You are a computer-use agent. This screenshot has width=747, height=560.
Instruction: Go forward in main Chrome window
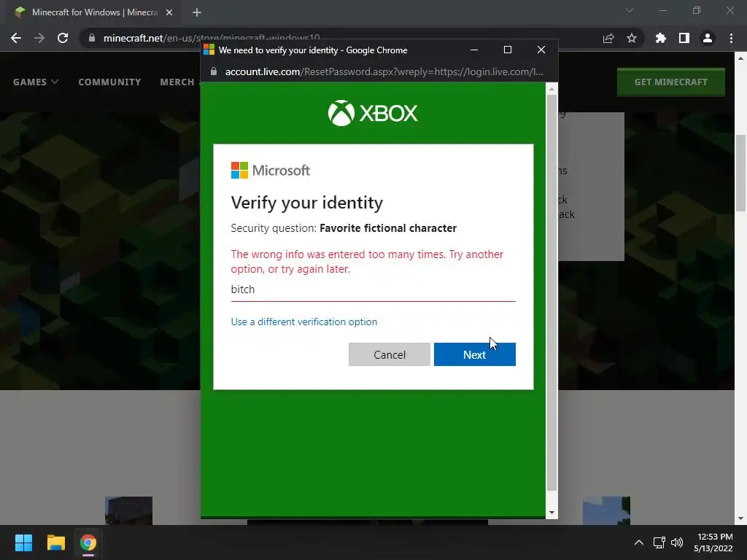(x=39, y=38)
